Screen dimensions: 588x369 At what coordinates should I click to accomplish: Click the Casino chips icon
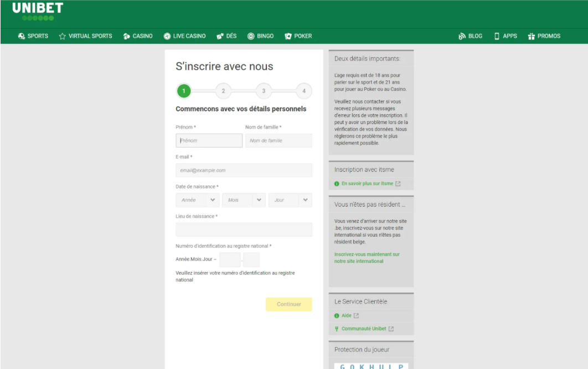click(126, 36)
